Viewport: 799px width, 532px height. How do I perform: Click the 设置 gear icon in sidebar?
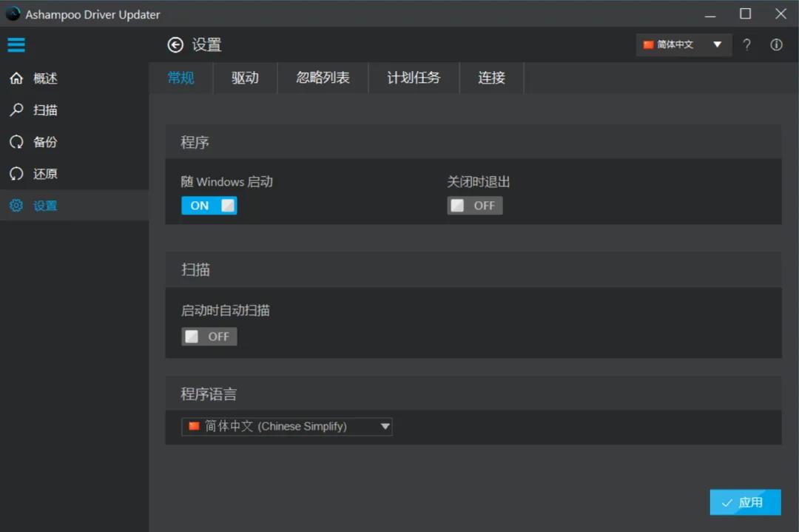(16, 205)
